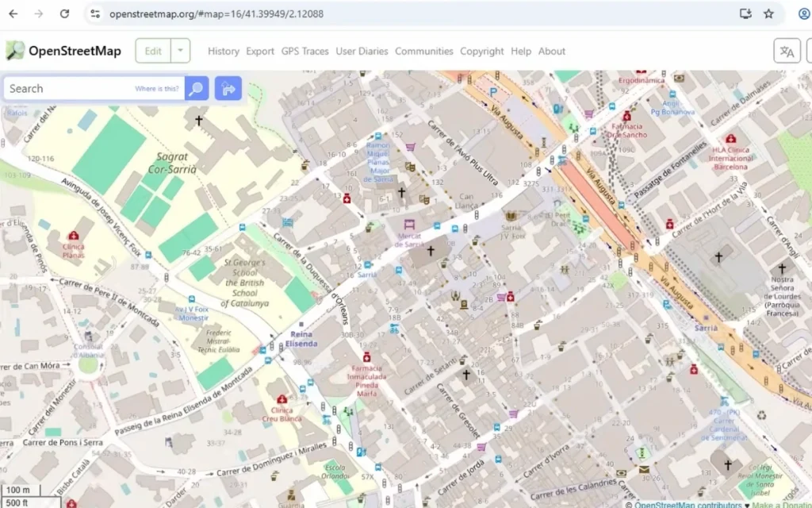The image size is (812, 508).
Task: Open the language selection panel
Action: (786, 50)
